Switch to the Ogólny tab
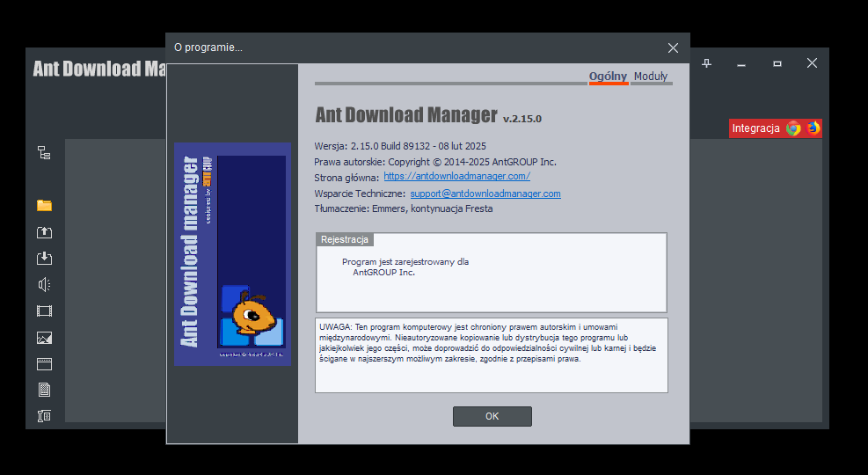 (x=608, y=77)
